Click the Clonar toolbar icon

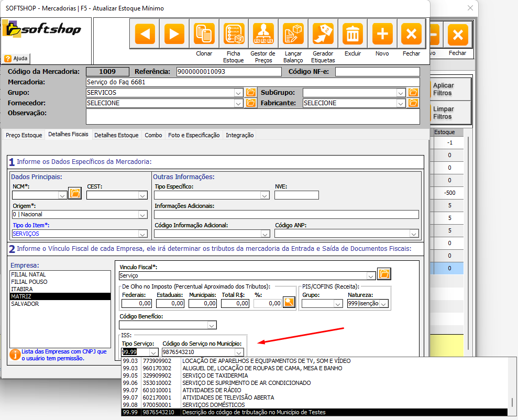204,35
